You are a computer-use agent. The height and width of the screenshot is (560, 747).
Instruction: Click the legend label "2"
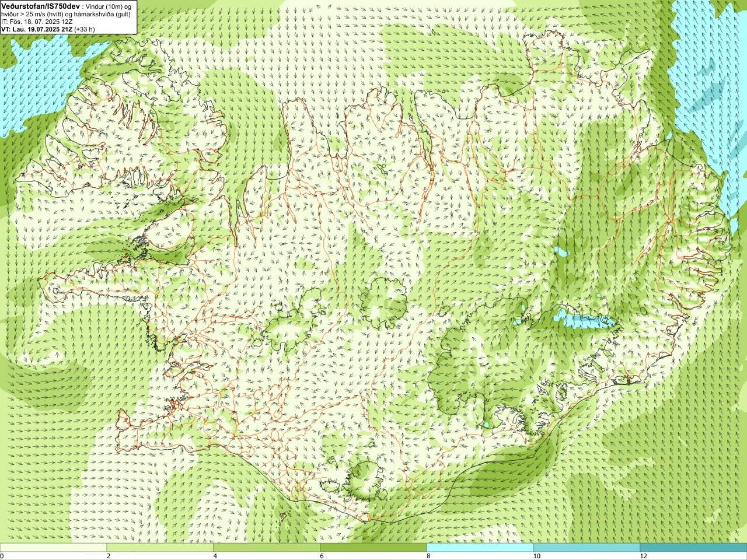point(109,556)
